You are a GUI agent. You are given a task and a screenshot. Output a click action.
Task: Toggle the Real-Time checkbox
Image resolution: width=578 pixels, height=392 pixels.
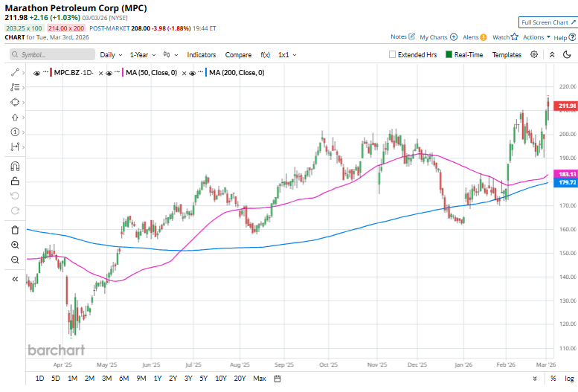[449, 54]
